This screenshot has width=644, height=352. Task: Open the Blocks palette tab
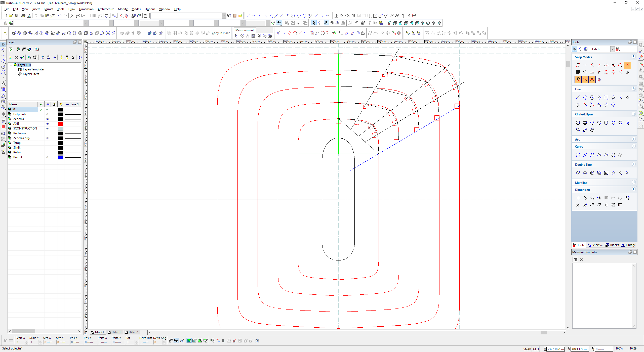[x=612, y=245]
